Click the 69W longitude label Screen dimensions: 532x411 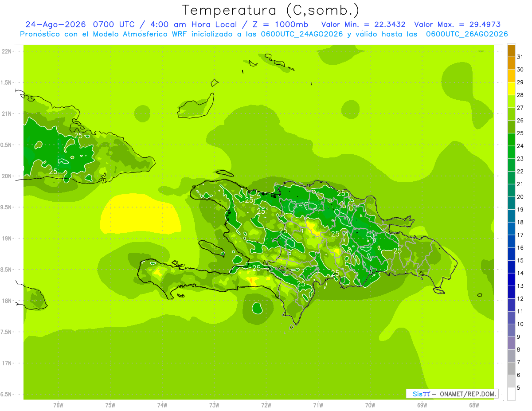pos(422,405)
